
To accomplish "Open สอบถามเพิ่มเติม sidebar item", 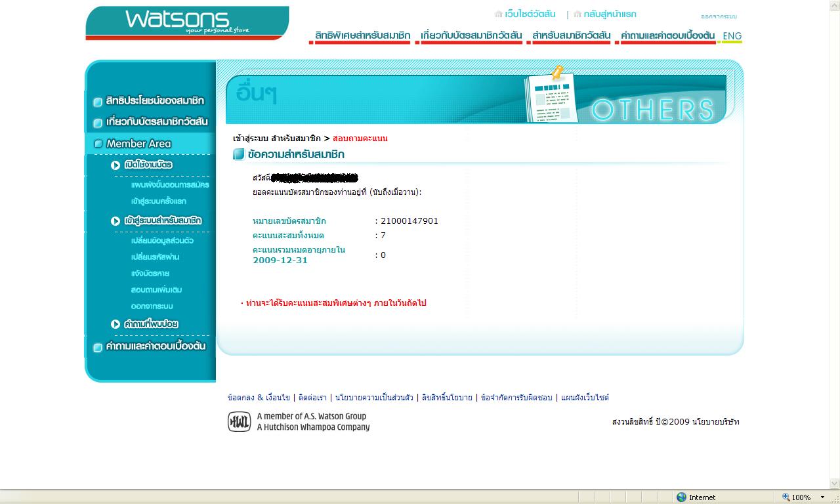I will [x=156, y=290].
